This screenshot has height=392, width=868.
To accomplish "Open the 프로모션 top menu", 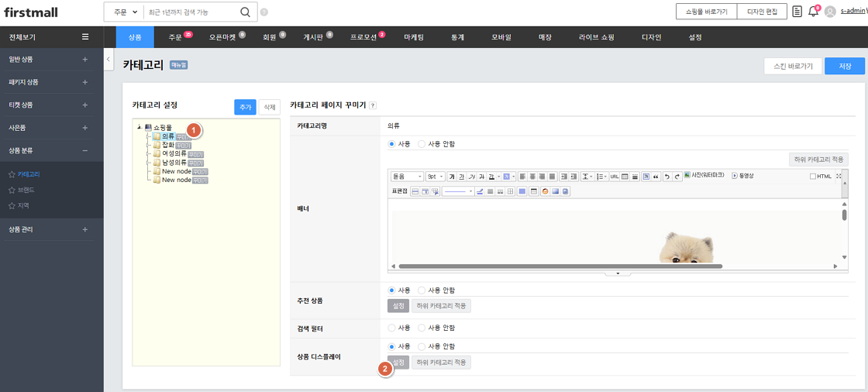I will pyautogui.click(x=363, y=37).
